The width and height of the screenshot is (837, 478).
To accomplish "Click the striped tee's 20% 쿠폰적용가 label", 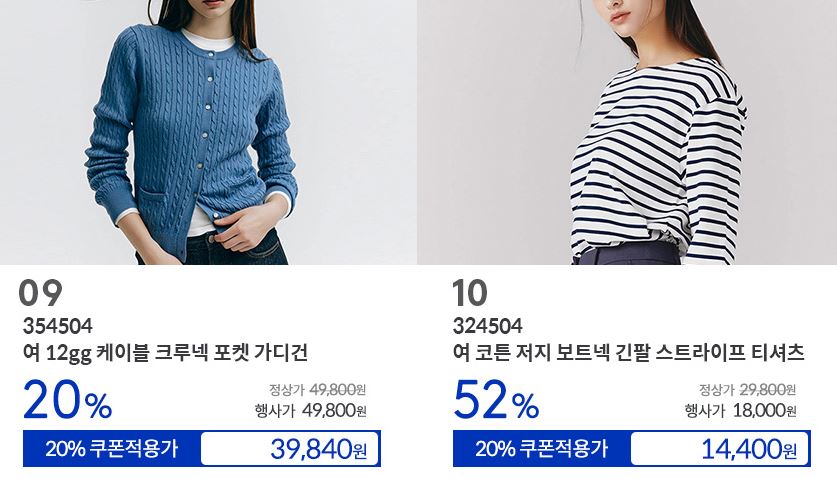I will [x=541, y=449].
